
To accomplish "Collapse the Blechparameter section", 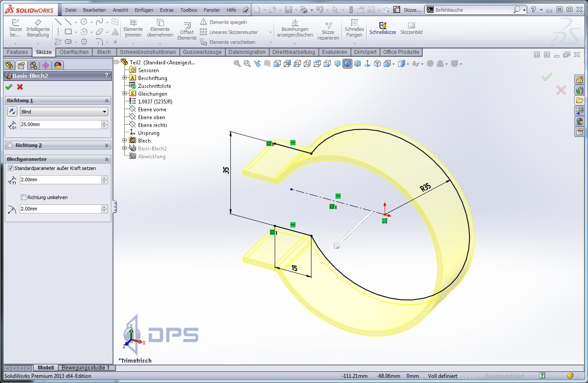I will click(106, 159).
